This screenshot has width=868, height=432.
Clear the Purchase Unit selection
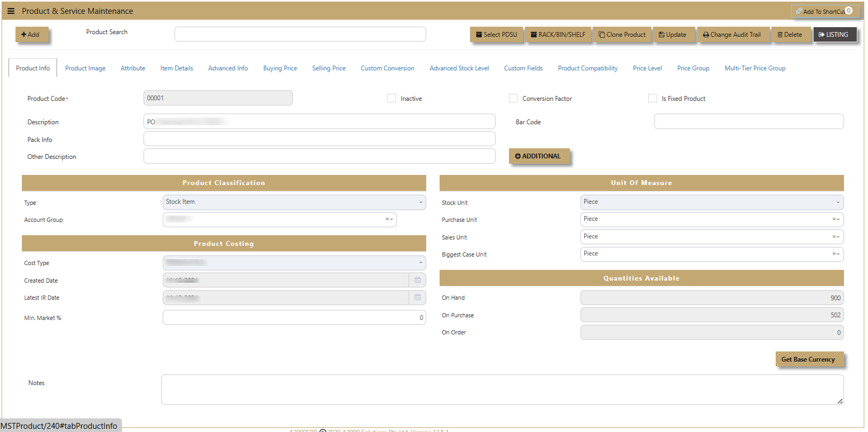(x=834, y=219)
